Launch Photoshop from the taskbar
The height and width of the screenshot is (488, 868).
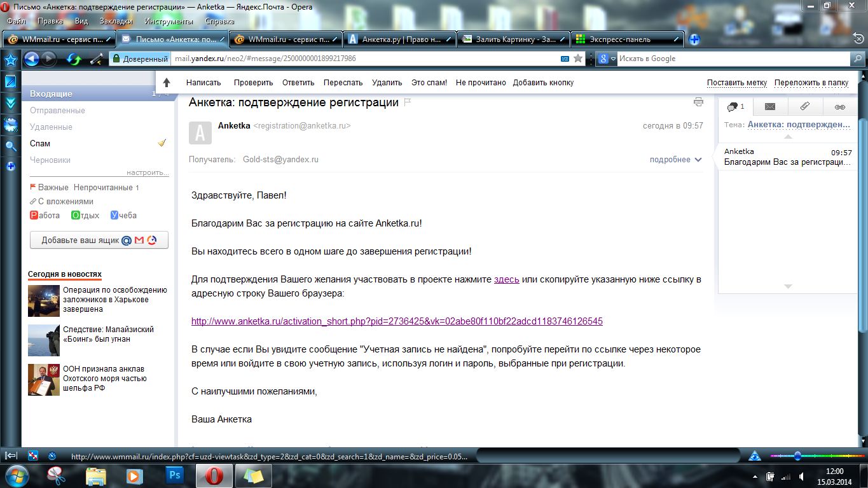pyautogui.click(x=174, y=475)
